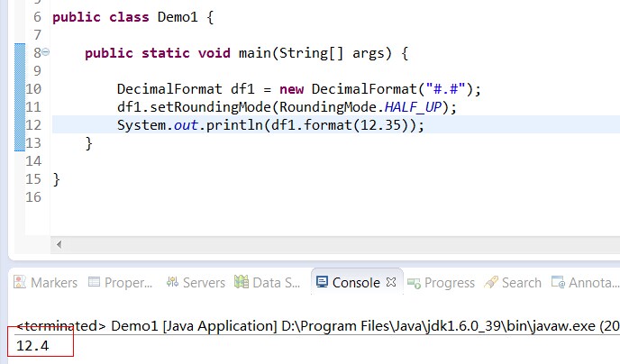
Task: Close the Console view
Action: pos(391,282)
